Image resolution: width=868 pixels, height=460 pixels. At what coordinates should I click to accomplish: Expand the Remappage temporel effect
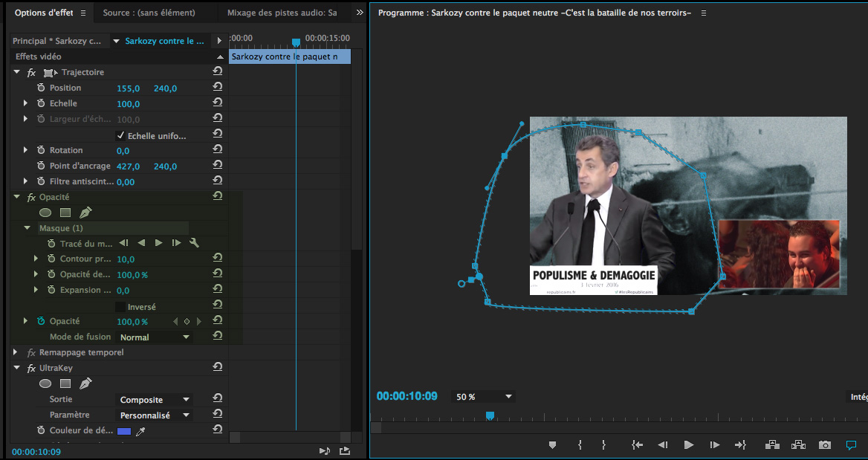[x=16, y=352]
